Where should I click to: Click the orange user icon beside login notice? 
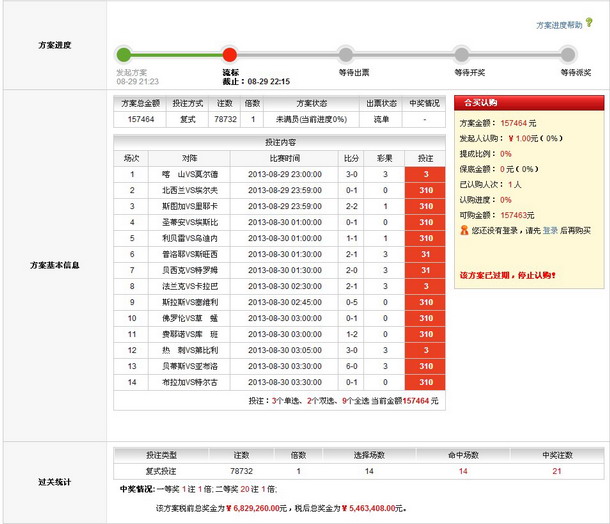click(463, 230)
